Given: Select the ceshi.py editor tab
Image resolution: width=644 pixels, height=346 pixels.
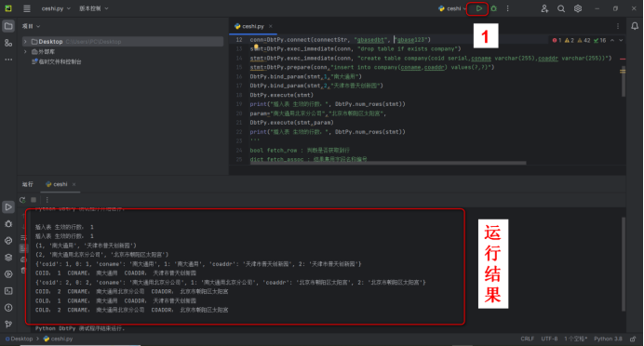Looking at the screenshot, I should pos(249,26).
